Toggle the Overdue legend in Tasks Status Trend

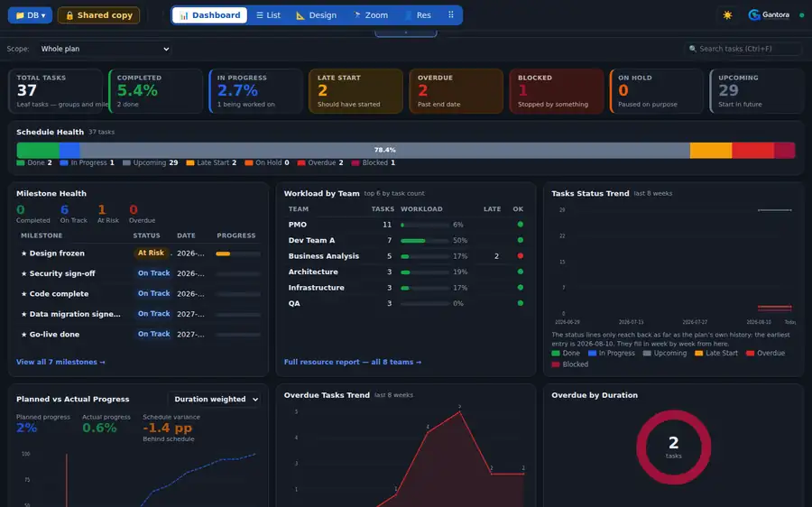765,354
